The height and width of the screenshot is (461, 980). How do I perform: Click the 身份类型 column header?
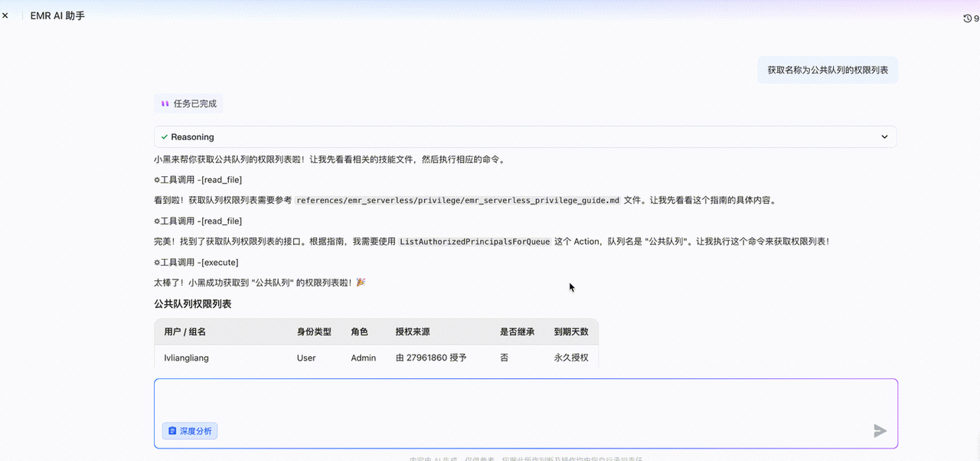tap(314, 332)
